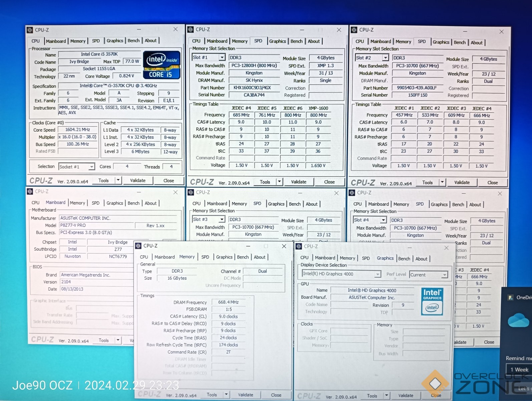Click the Model P8Z77-V PRO field
Image resolution: width=532 pixels, height=401 pixels.
[97, 226]
